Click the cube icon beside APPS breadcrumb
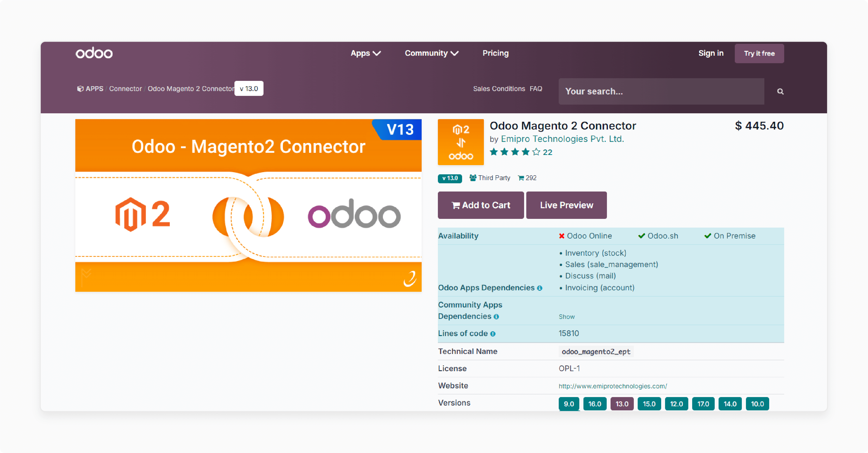The height and width of the screenshot is (453, 868). coord(80,89)
